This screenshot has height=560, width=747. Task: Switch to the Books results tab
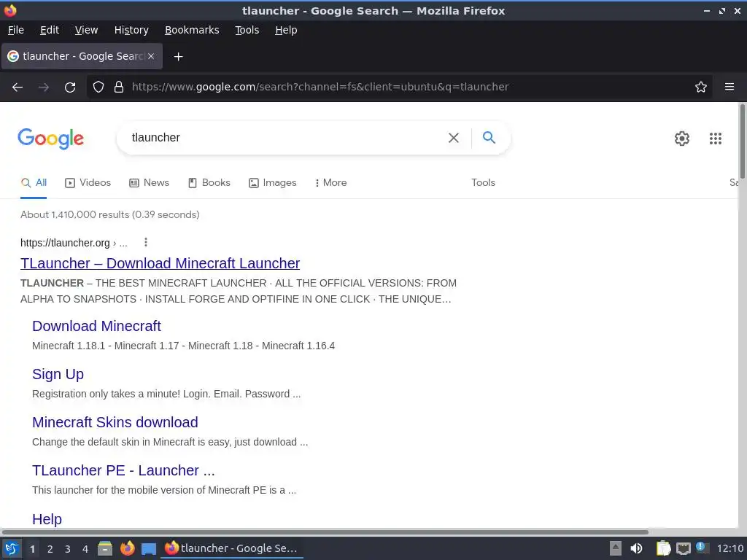point(209,183)
